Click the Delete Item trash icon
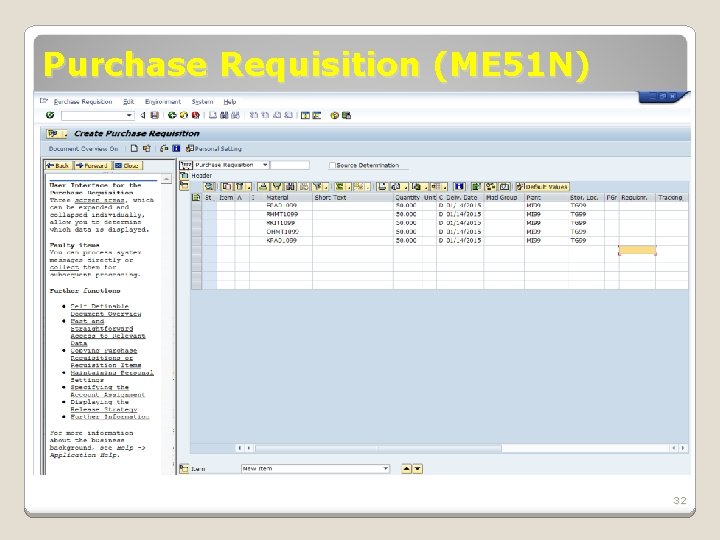This screenshot has width=720, height=540. pos(240,186)
